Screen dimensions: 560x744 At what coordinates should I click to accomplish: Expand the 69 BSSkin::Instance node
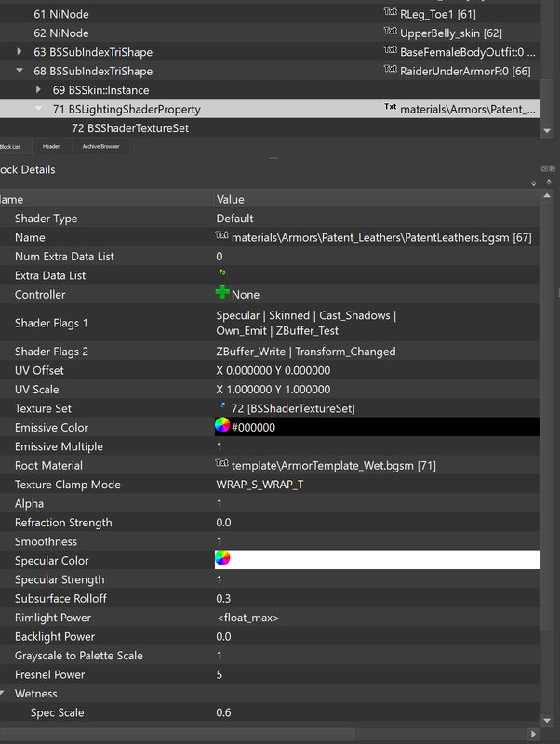click(x=38, y=89)
